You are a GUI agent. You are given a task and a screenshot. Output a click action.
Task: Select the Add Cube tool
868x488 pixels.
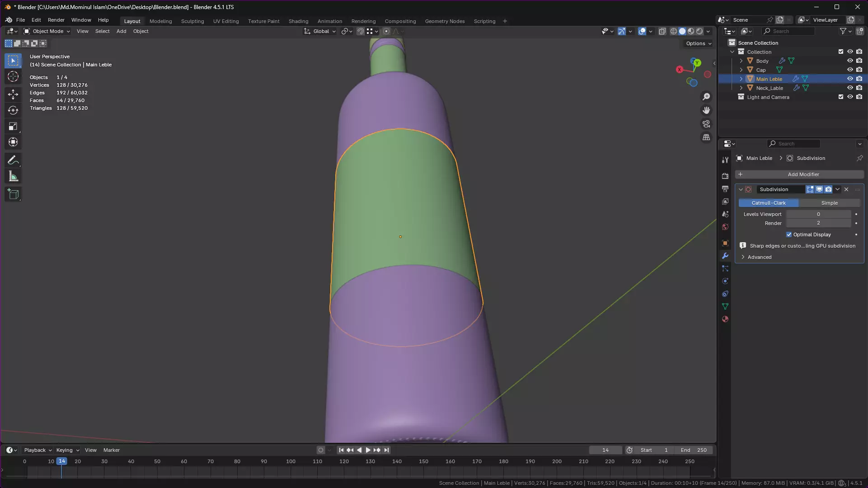[x=13, y=195]
